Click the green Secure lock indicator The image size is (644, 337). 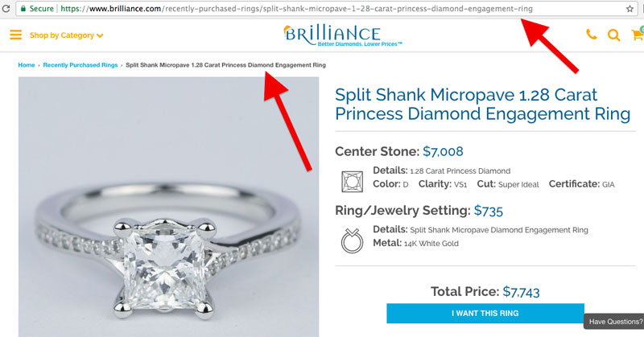[x=37, y=9]
